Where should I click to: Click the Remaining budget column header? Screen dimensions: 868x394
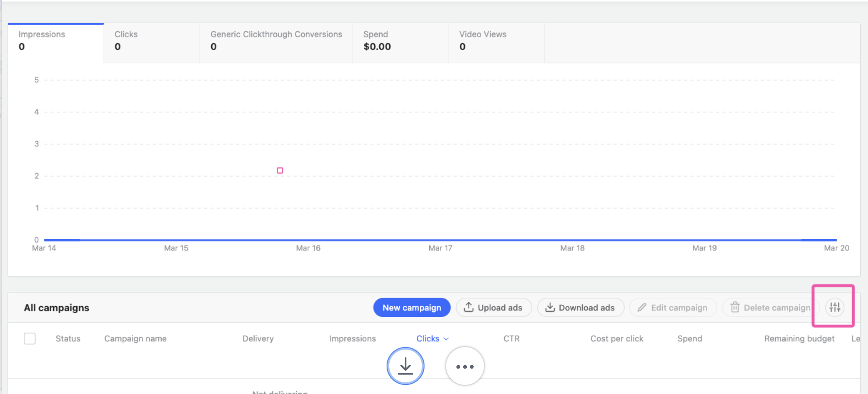pyautogui.click(x=799, y=338)
